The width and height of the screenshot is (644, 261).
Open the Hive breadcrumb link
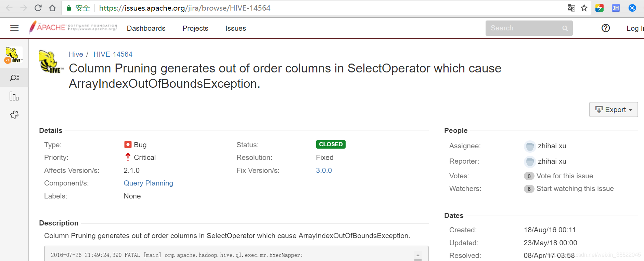tap(76, 54)
